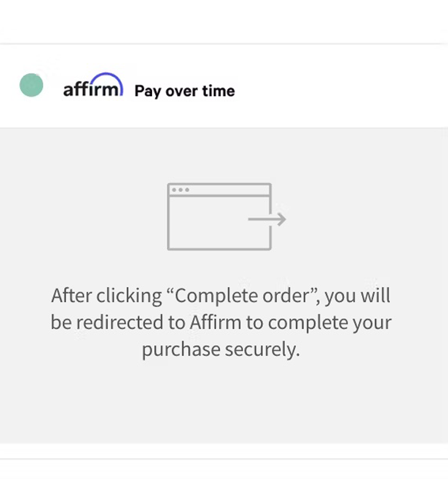Image resolution: width=448 pixels, height=486 pixels.
Task: Click the browser window redirect icon
Action: tap(226, 216)
